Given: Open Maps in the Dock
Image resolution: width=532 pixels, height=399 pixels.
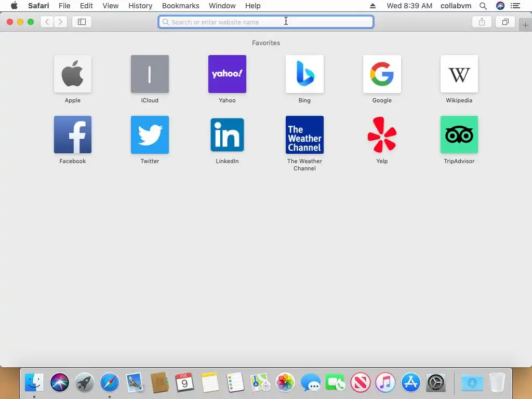Looking at the screenshot, I should point(260,382).
